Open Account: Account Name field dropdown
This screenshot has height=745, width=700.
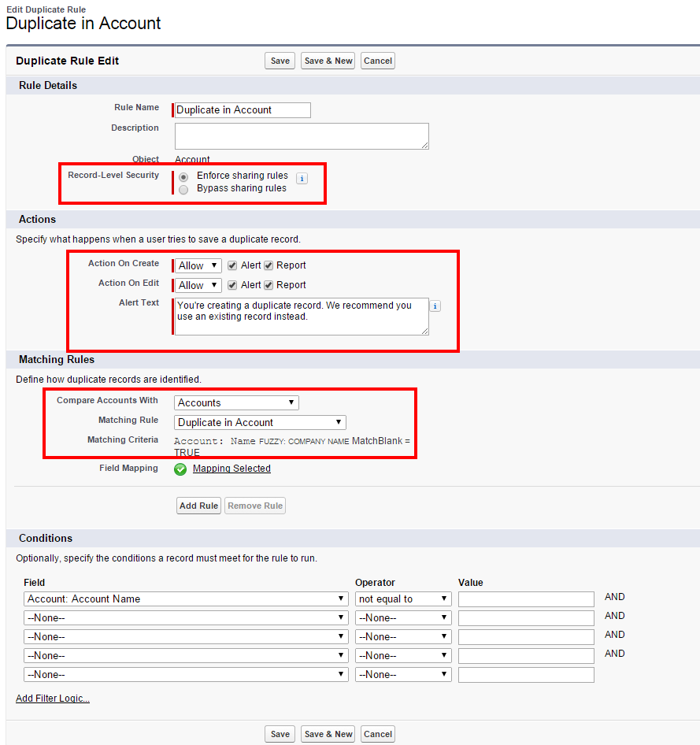[x=186, y=599]
